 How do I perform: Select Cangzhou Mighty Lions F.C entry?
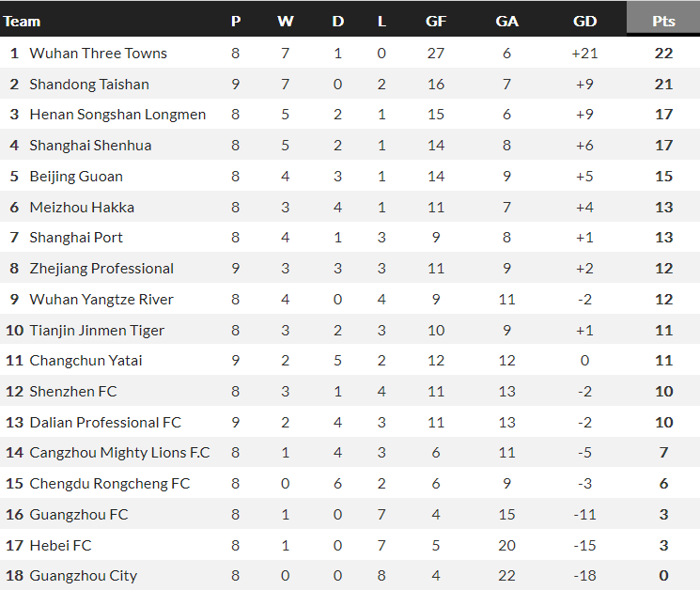click(x=119, y=453)
